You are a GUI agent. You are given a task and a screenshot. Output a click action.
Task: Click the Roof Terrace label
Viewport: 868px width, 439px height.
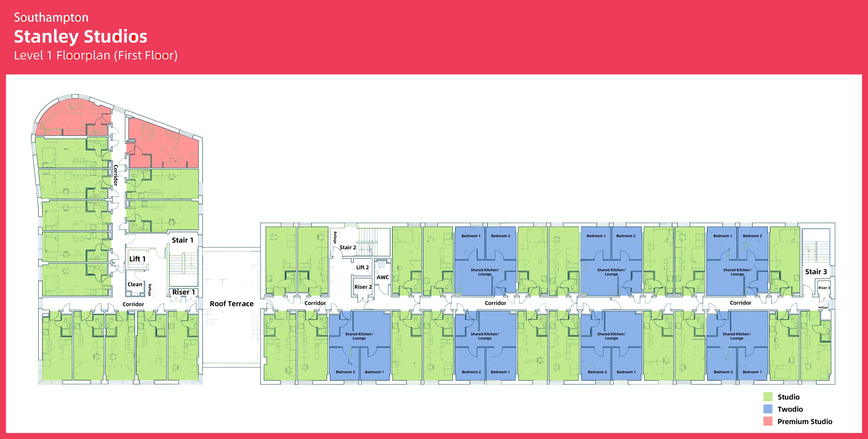point(231,304)
